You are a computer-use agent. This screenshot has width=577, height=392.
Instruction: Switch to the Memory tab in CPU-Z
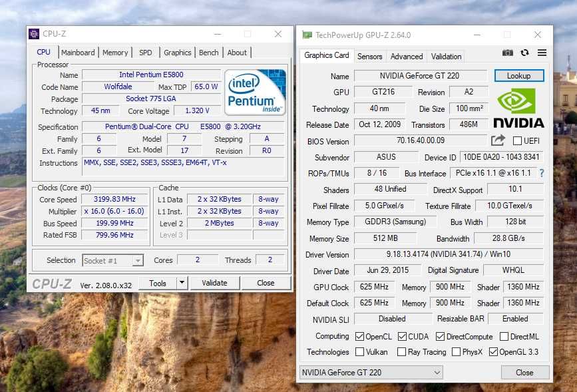tap(115, 53)
